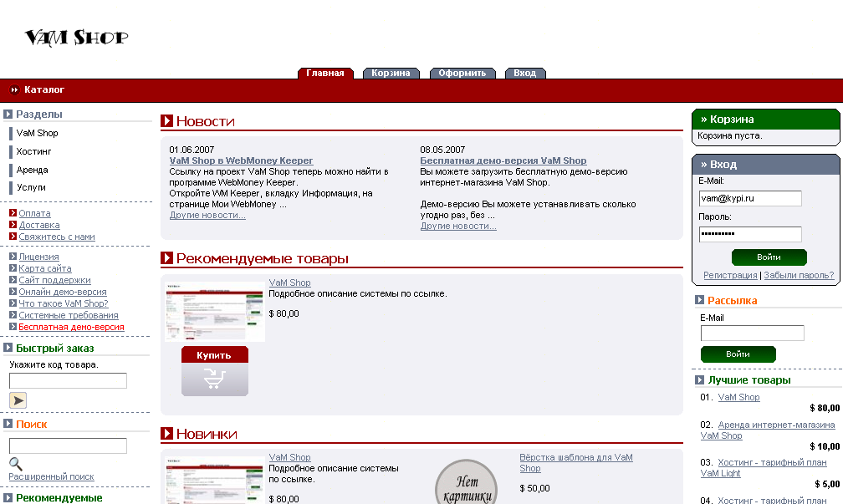843x504 pixels.
Task: Open best seller 01 VaM Shop link
Action: [738, 397]
